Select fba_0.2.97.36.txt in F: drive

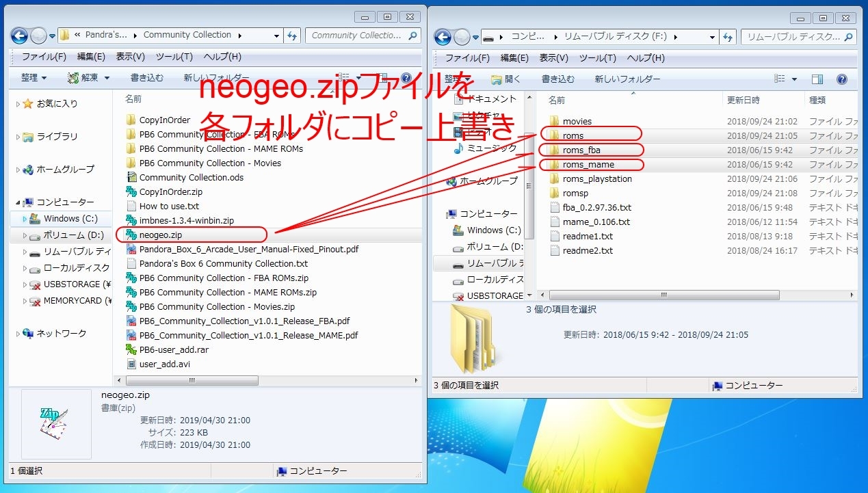coord(596,207)
